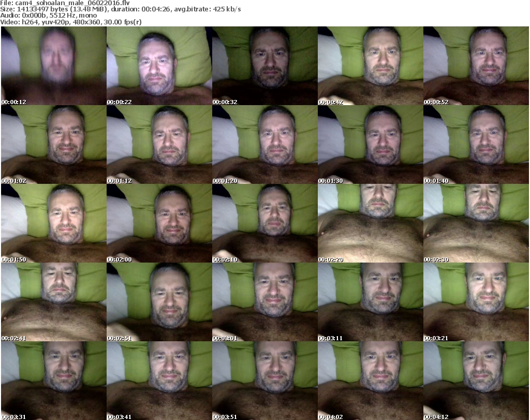Viewport: 530px width, 420px height.
Task: Choose the 00:02:41 frame thumbnail
Action: tap(54, 302)
